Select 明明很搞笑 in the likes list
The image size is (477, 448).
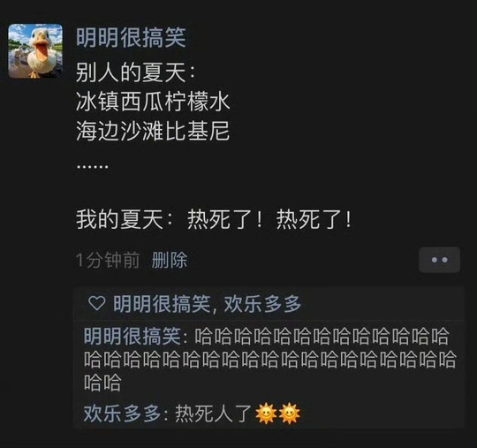coord(162,304)
